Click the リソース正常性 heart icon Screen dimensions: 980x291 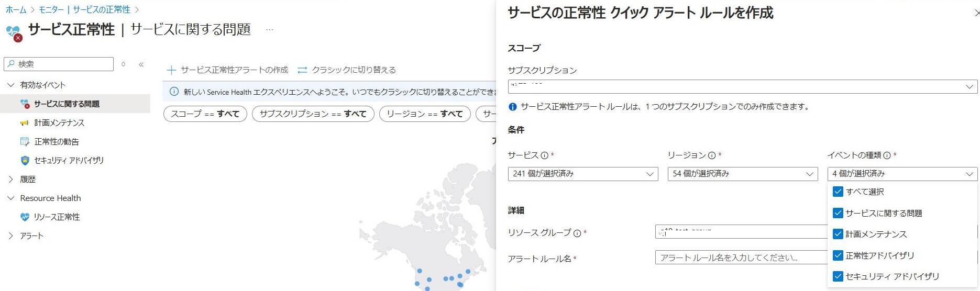click(x=25, y=217)
